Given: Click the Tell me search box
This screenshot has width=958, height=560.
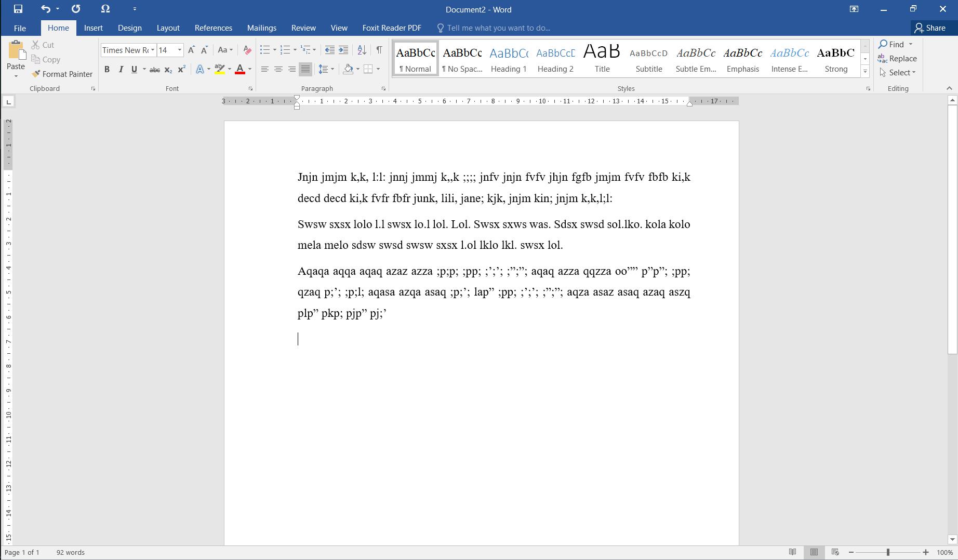Looking at the screenshot, I should [x=498, y=28].
